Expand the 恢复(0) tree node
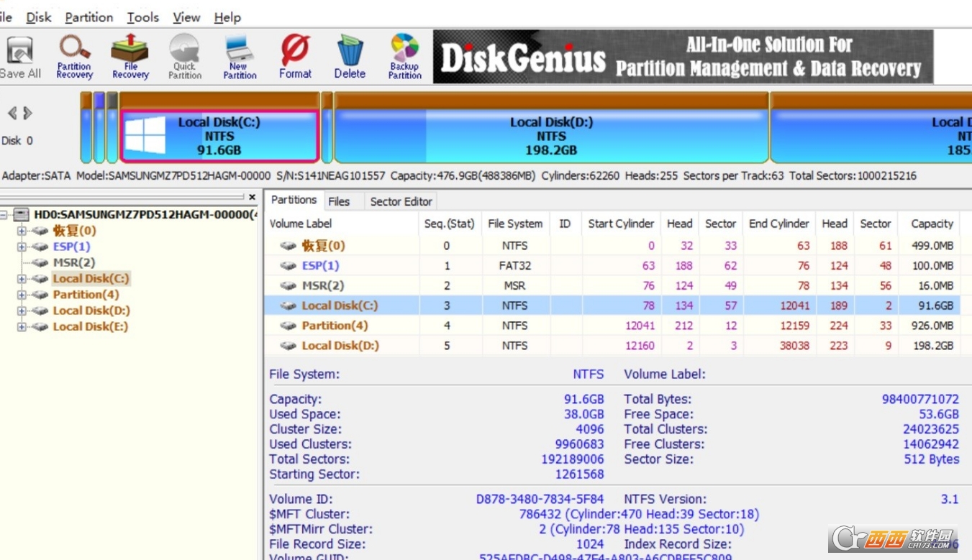The height and width of the screenshot is (560, 972). pos(22,231)
